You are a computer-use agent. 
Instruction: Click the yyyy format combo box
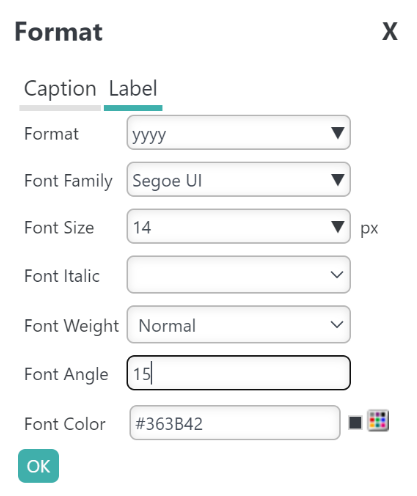(239, 133)
